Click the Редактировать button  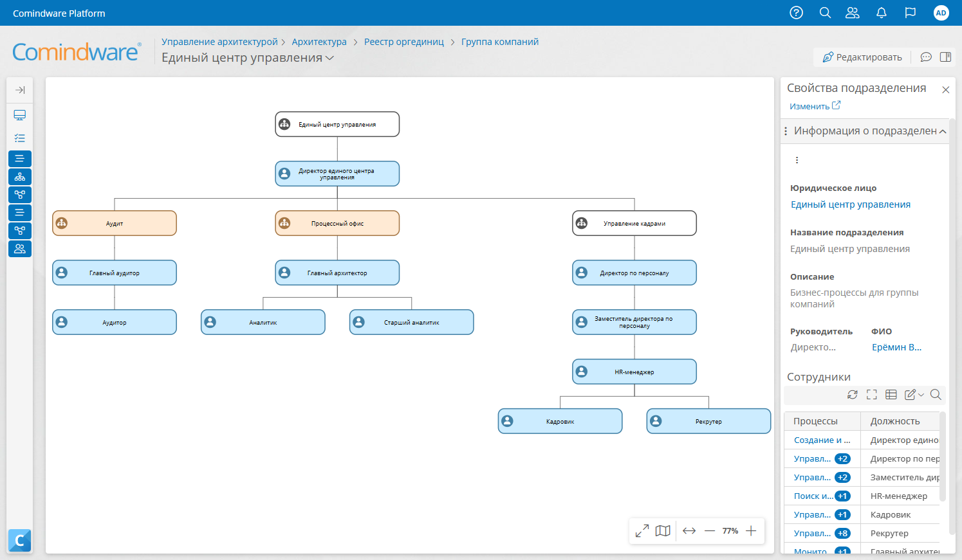coord(862,57)
